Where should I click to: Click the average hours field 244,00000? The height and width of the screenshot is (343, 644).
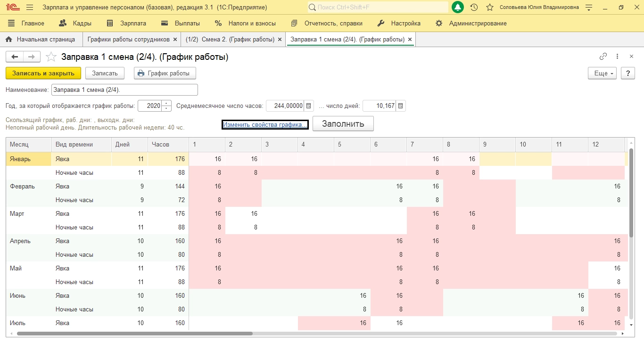[x=285, y=106]
